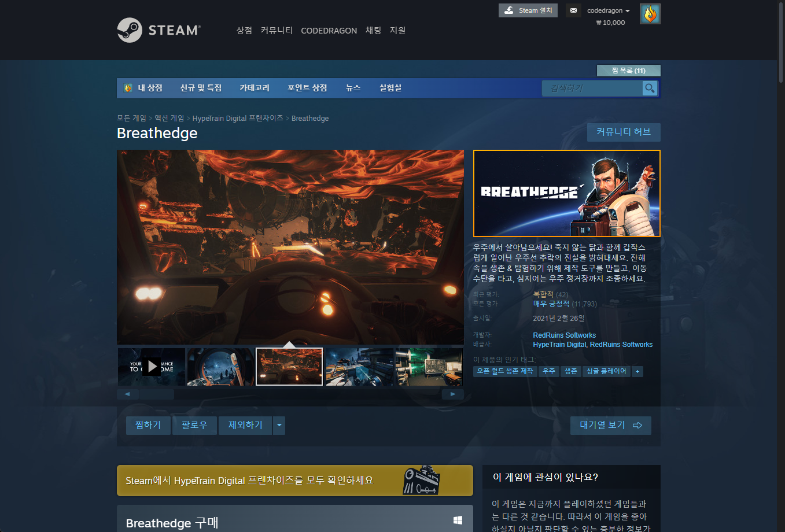Screen dimensions: 785x532
Task: Click the 모든 게임 breadcrumb link
Action: [x=131, y=118]
